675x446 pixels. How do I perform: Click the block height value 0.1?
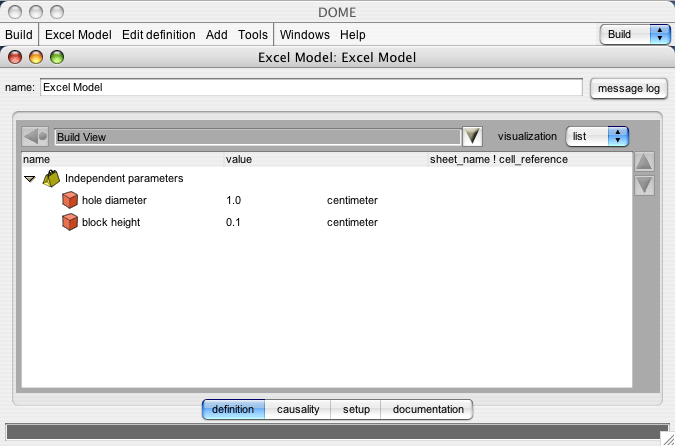pyautogui.click(x=233, y=223)
